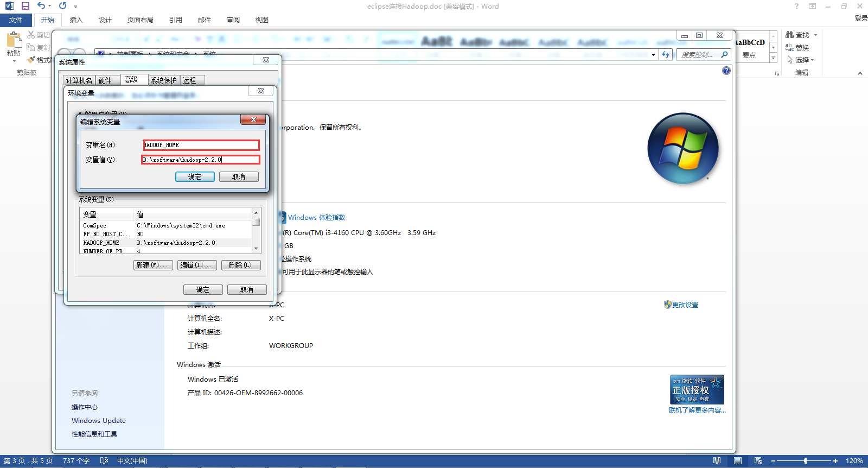This screenshot has height=468, width=868.
Task: Switch to the 设计 (Design) ribbon tab
Action: pyautogui.click(x=105, y=20)
